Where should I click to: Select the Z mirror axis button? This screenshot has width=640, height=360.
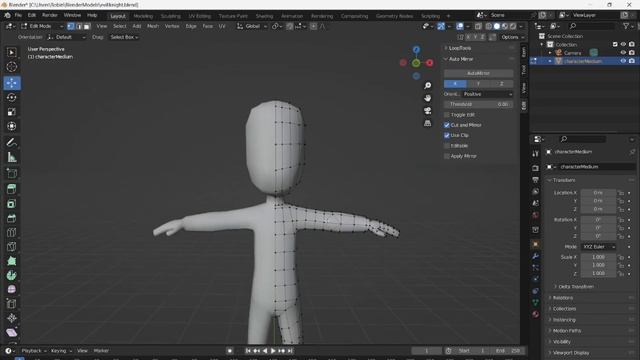(502, 84)
